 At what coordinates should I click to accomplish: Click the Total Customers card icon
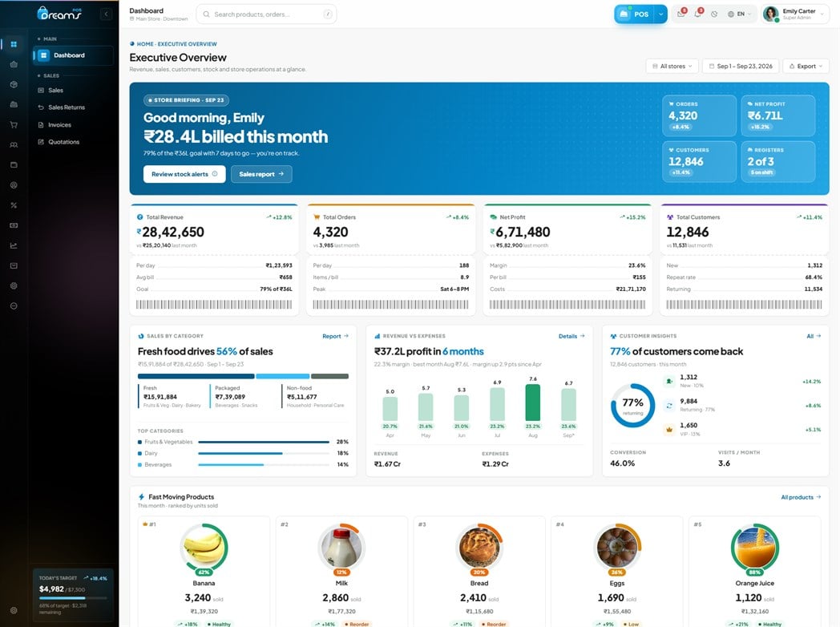point(669,217)
